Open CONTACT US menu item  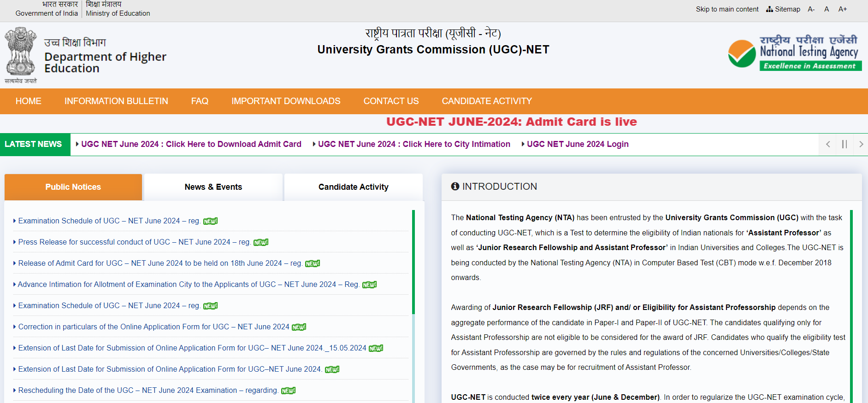391,101
